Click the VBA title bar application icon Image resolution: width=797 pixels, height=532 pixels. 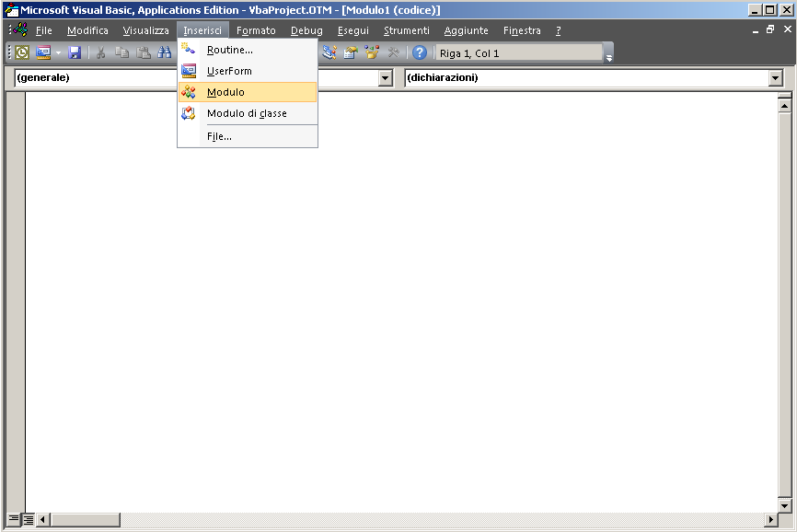11,9
